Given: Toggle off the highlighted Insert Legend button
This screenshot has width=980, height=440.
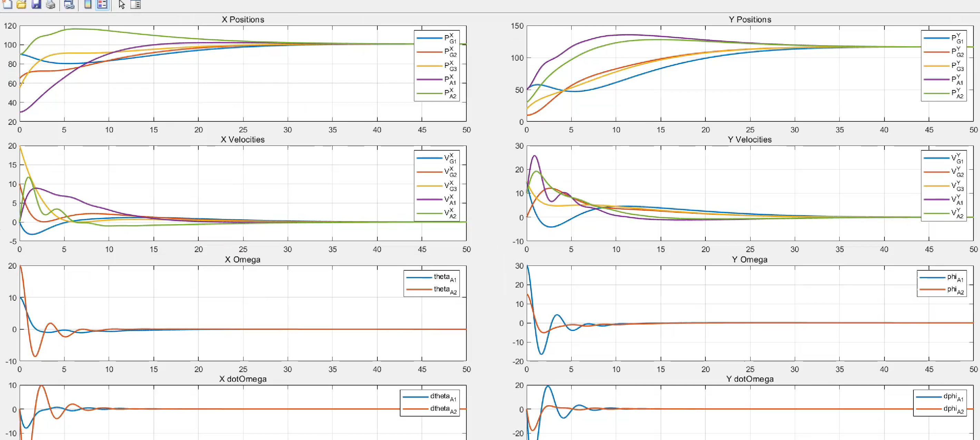Looking at the screenshot, I should point(102,4).
